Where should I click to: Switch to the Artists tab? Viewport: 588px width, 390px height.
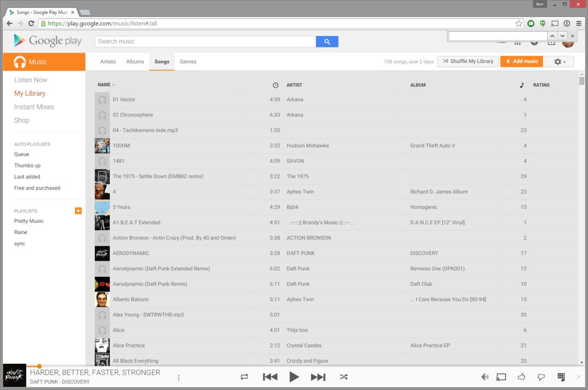click(108, 62)
